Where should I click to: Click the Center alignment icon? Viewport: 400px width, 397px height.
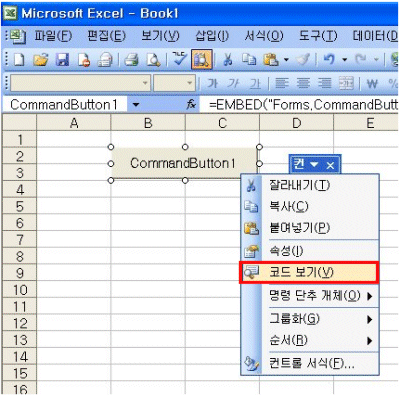pos(303,83)
